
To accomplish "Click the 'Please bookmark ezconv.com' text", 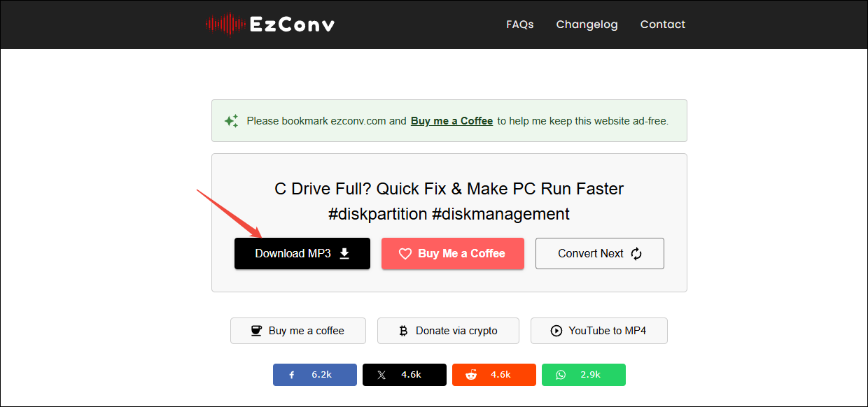I will pos(326,121).
